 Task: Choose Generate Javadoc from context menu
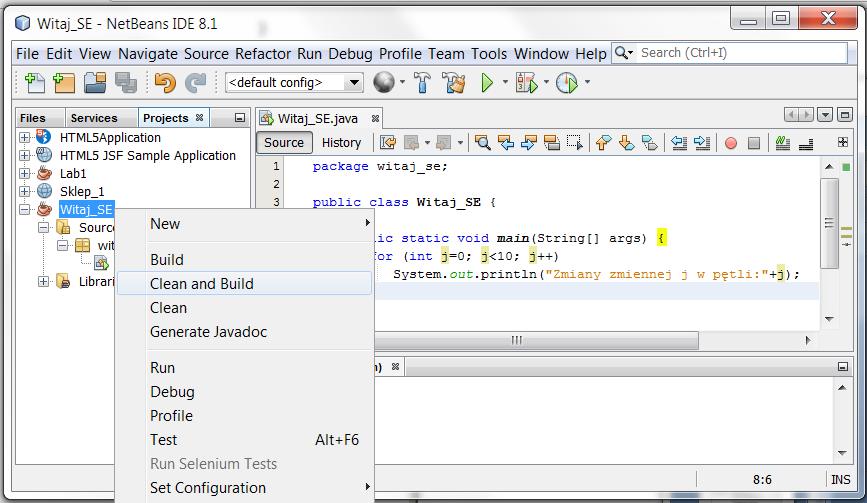tap(244, 332)
